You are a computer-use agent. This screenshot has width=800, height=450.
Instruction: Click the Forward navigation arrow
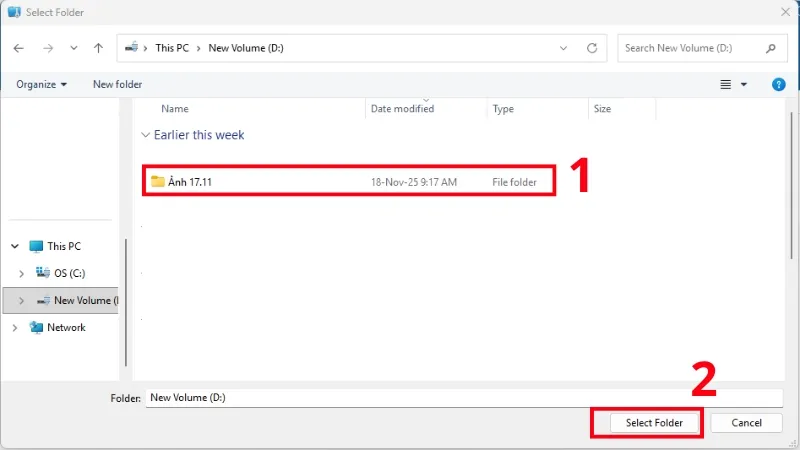pyautogui.click(x=47, y=48)
